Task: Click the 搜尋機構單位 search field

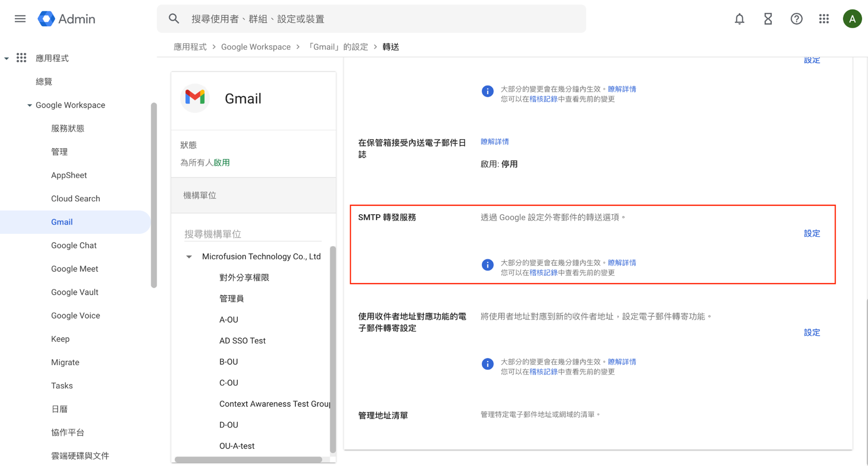Action: pos(252,234)
